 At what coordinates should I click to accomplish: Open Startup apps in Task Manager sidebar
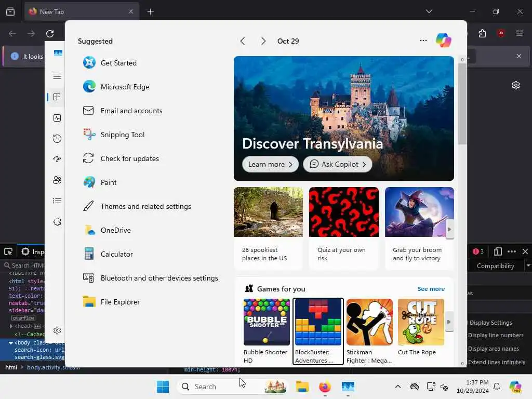[57, 159]
